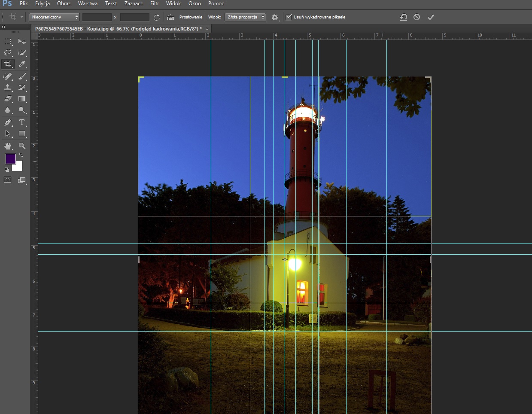Select the Eyedropper tool
532x414 pixels.
point(22,64)
